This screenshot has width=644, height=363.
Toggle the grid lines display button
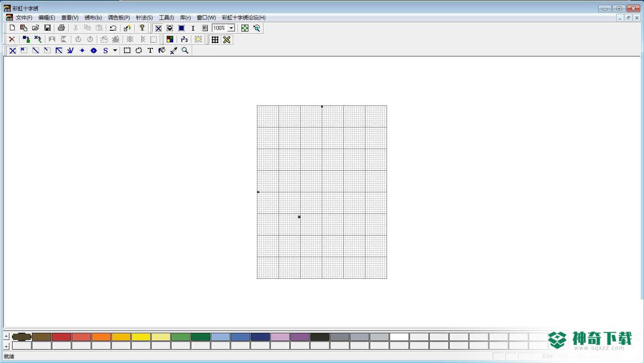tap(215, 39)
